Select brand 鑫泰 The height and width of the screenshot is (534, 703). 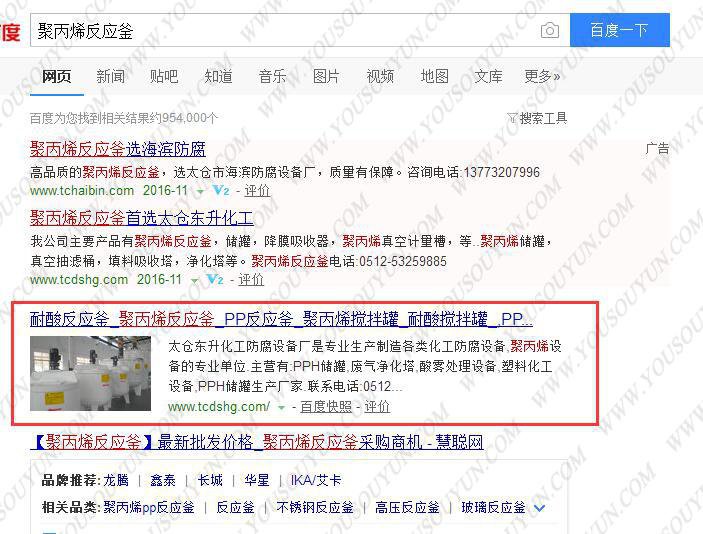pyautogui.click(x=163, y=481)
